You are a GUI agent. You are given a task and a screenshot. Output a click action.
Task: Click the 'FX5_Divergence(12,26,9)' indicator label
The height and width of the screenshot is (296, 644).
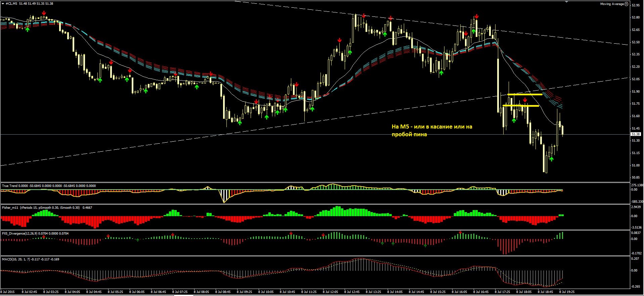20,233
